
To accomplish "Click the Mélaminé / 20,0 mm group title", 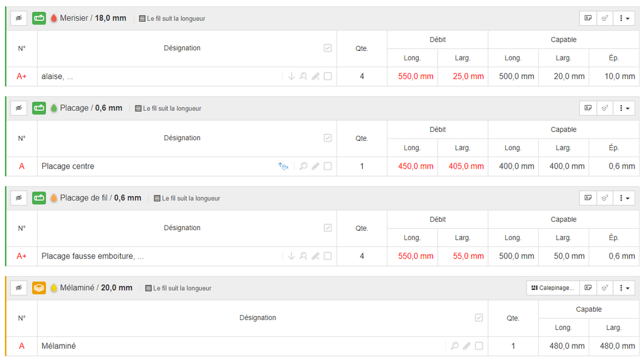I will (x=96, y=288).
